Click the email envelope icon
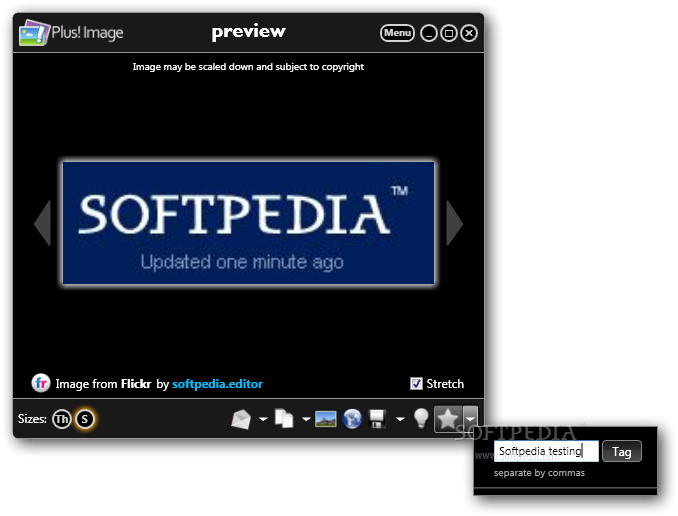Viewport: 678px width, 516px height. tap(241, 419)
